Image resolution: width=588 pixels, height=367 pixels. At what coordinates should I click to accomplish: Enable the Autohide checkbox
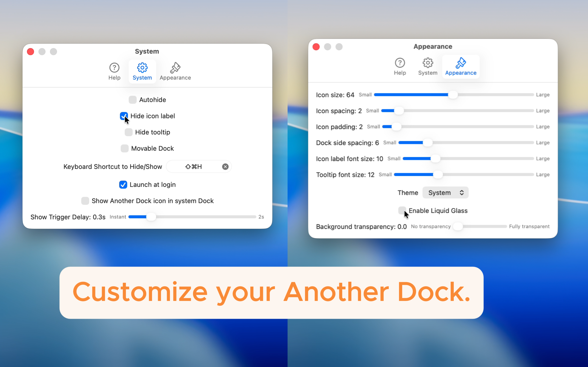[x=133, y=100]
